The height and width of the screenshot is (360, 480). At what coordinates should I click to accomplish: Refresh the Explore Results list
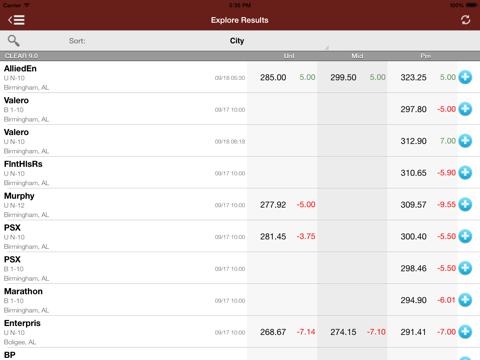[465, 20]
